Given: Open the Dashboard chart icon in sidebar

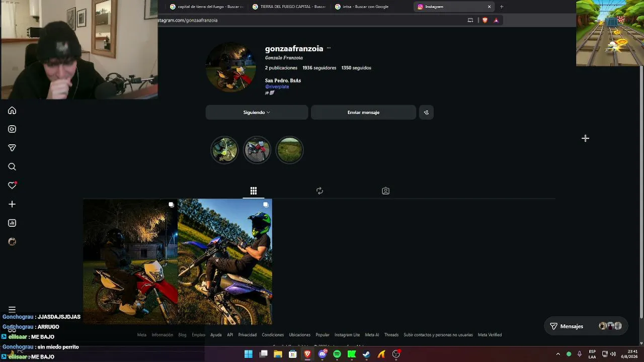Looking at the screenshot, I should [12, 223].
